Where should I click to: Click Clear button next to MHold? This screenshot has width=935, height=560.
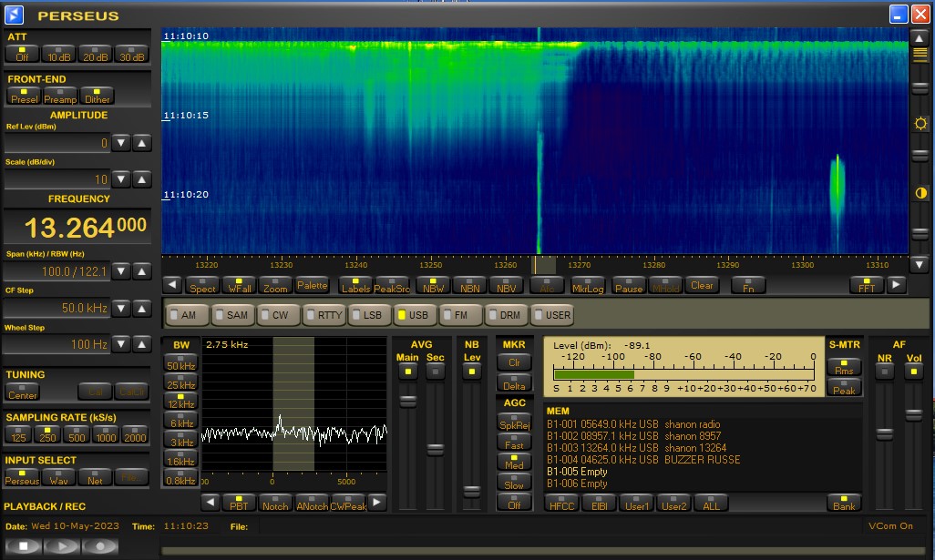702,285
